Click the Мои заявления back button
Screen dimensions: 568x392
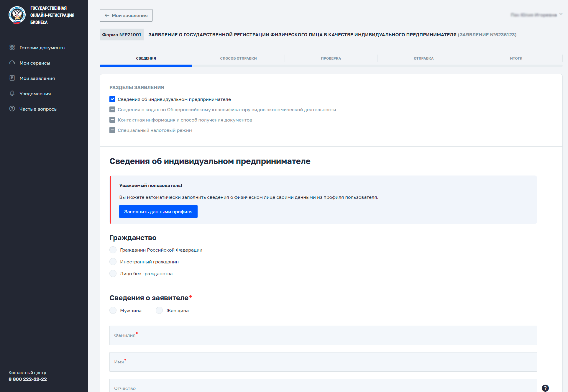126,15
